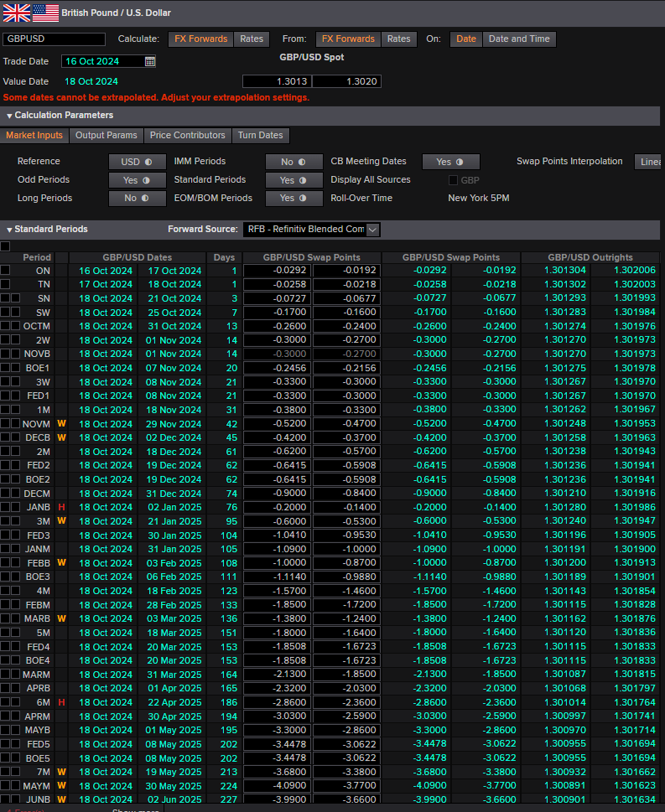Click the British flag icon
Viewport: 665px width, 812px height.
pos(17,12)
